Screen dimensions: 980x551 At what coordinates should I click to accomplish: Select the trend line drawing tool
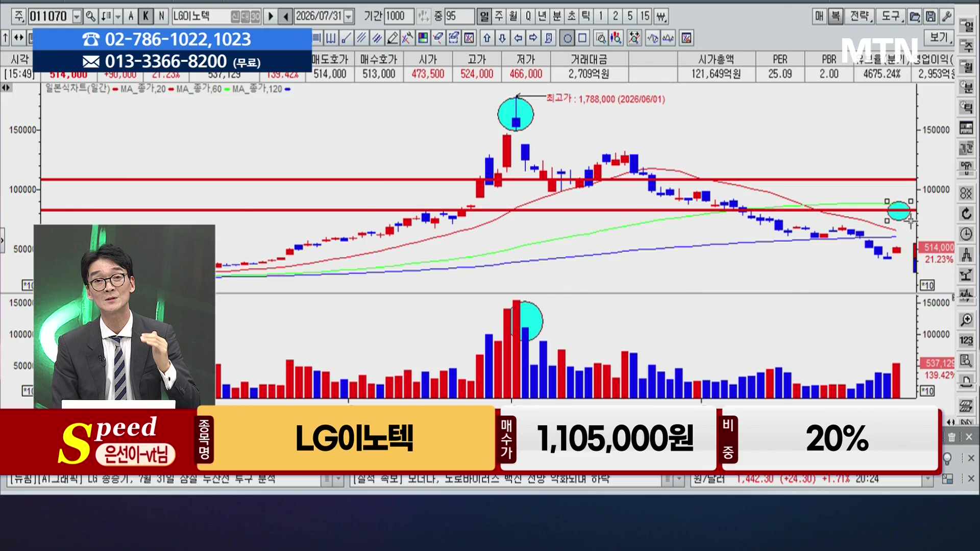[x=346, y=38]
